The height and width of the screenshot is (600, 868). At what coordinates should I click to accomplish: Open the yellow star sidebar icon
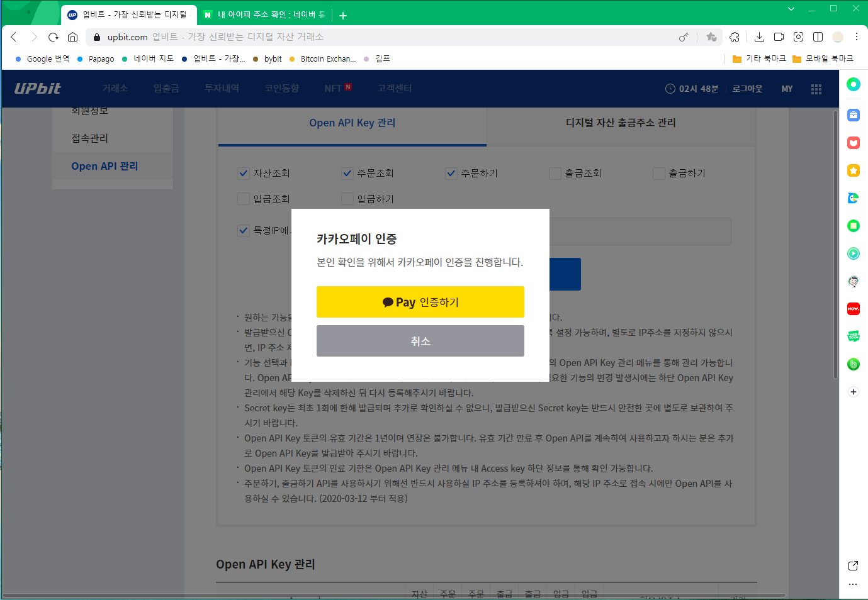click(x=854, y=170)
